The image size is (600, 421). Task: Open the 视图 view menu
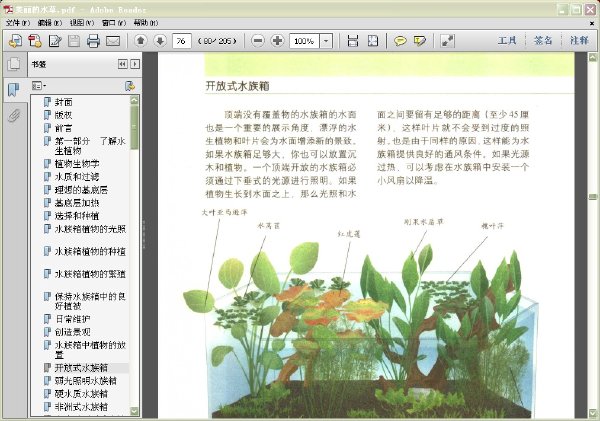tap(82, 23)
